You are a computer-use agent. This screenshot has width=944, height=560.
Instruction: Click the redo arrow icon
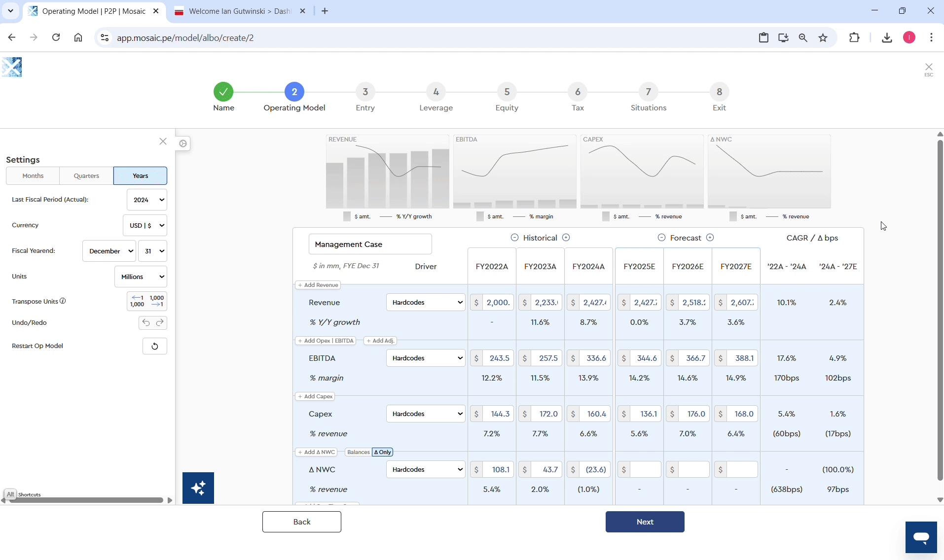(x=160, y=323)
